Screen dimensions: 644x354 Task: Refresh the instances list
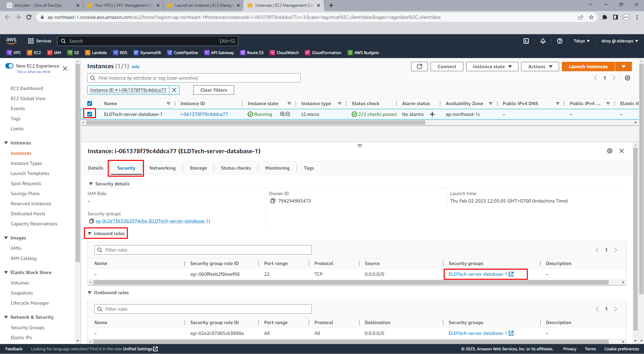(419, 67)
